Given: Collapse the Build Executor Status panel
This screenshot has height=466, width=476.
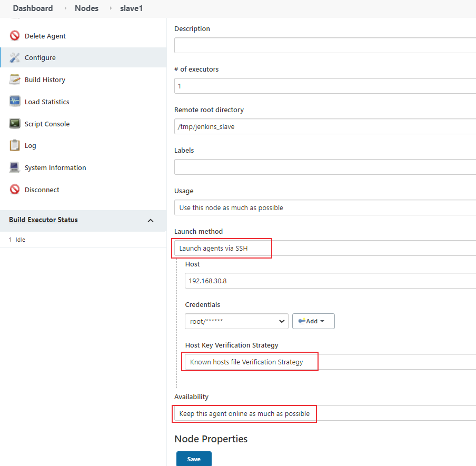Looking at the screenshot, I should point(151,221).
